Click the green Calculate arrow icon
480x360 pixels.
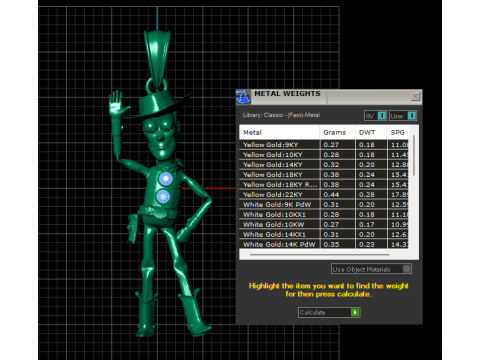[x=355, y=312]
